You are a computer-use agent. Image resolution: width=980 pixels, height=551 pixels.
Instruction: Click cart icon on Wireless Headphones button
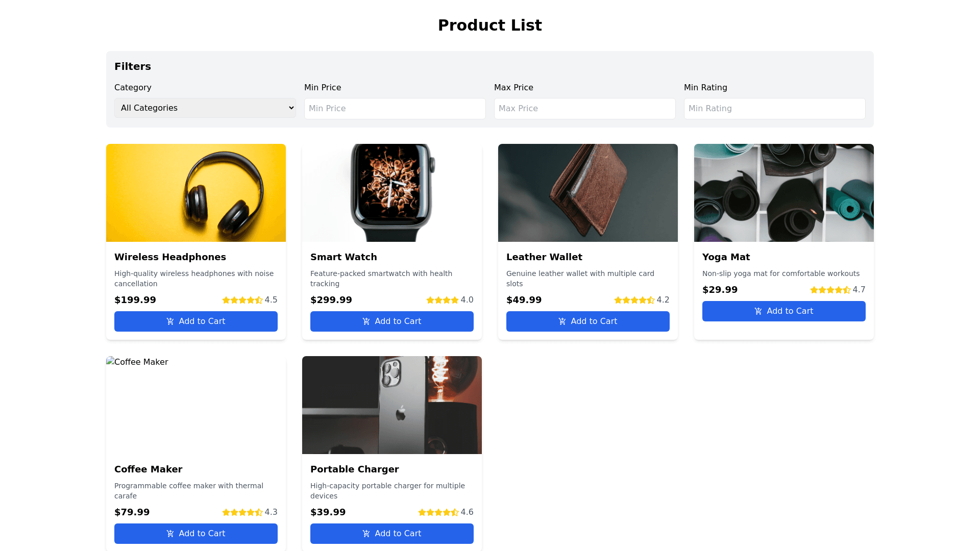pos(170,321)
